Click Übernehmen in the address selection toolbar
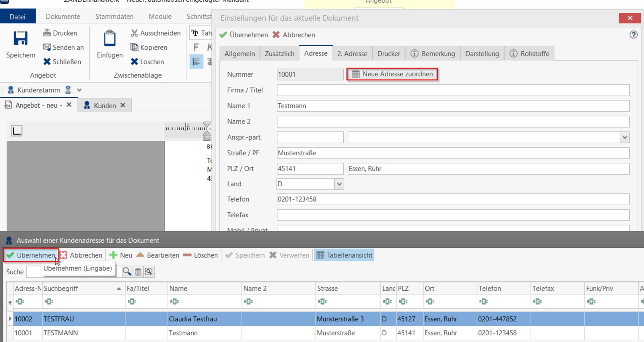Image resolution: width=644 pixels, height=342 pixels. click(31, 255)
